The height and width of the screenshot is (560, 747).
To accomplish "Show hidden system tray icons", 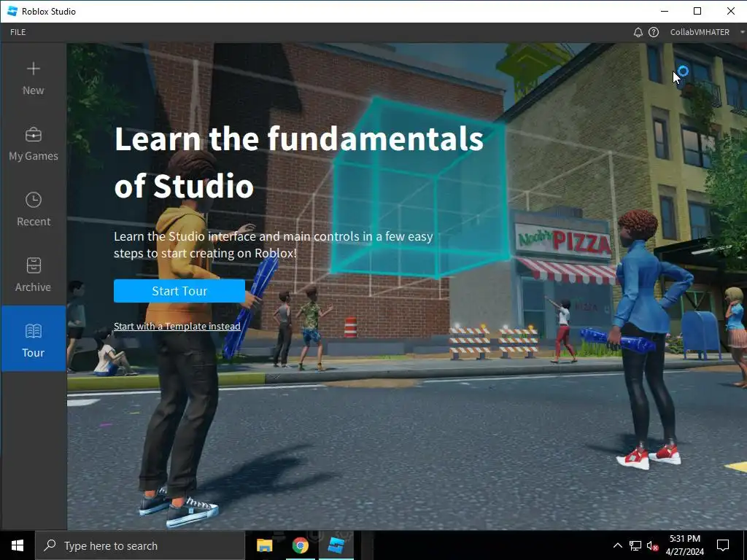I will pos(617,545).
